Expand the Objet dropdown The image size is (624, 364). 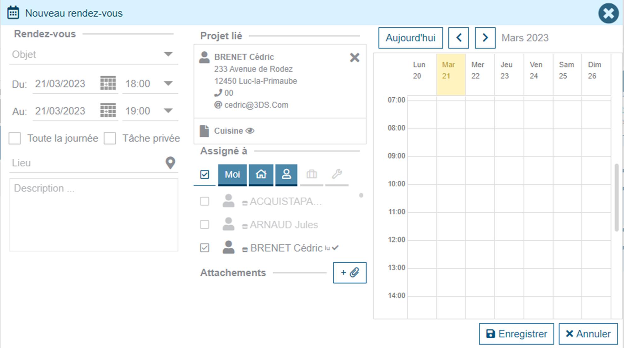click(x=168, y=54)
